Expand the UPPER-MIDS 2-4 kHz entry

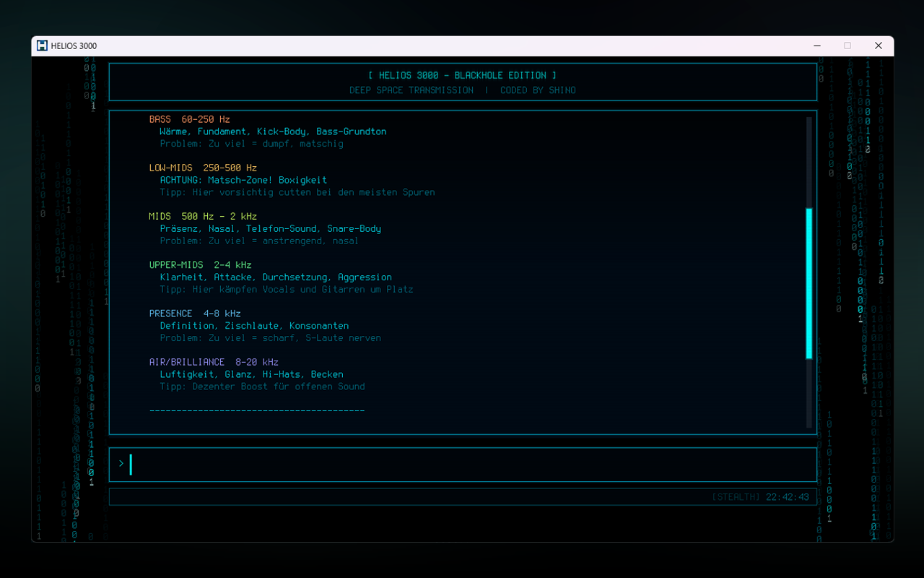pyautogui.click(x=199, y=264)
